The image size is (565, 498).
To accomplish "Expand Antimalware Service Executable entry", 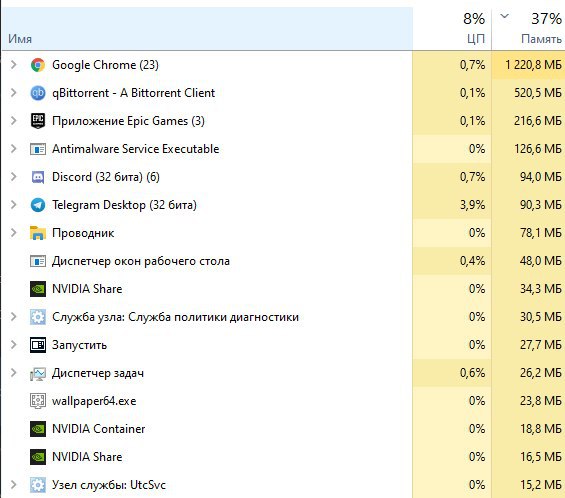I will (14, 149).
